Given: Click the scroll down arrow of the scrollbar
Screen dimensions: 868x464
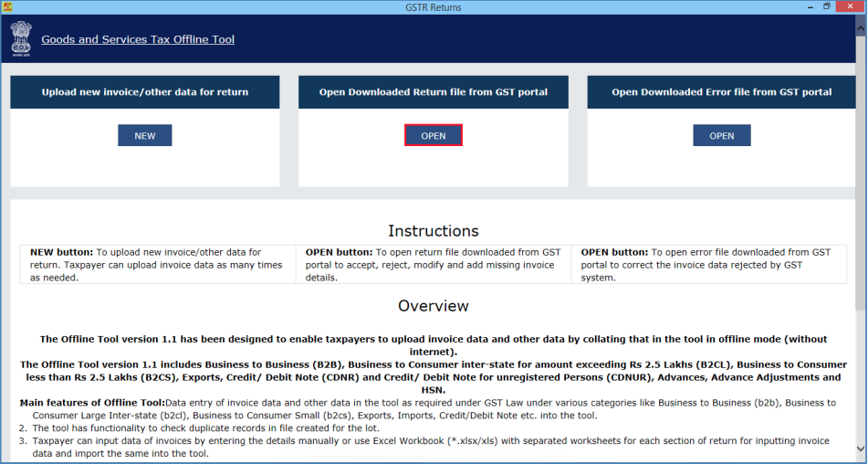Looking at the screenshot, I should click(x=862, y=448).
